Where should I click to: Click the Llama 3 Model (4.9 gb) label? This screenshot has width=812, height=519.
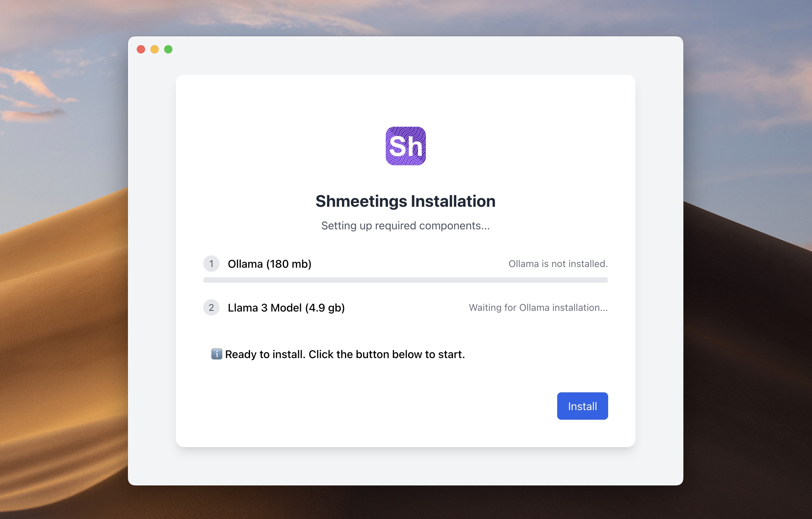click(287, 307)
